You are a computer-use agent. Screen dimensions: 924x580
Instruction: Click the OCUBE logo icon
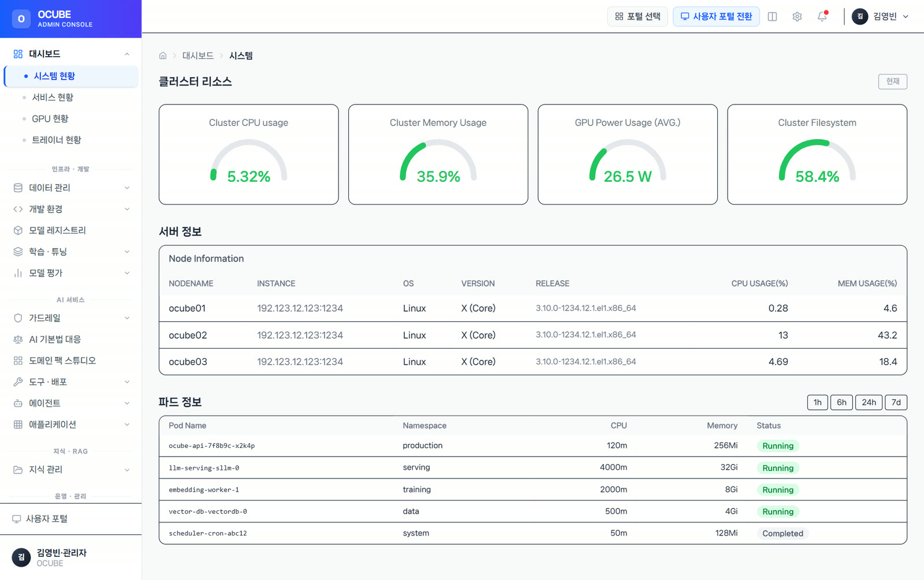21,18
